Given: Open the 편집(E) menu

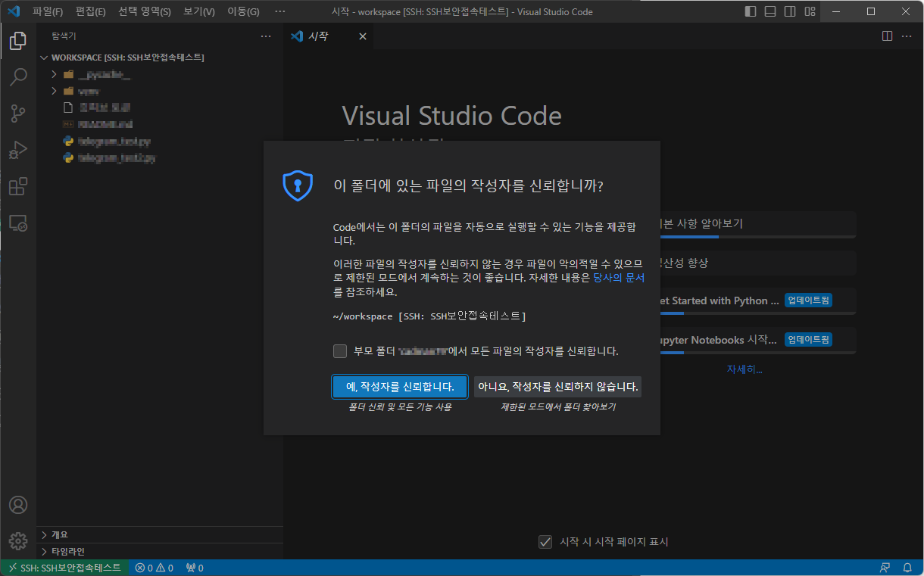Looking at the screenshot, I should [x=91, y=11].
